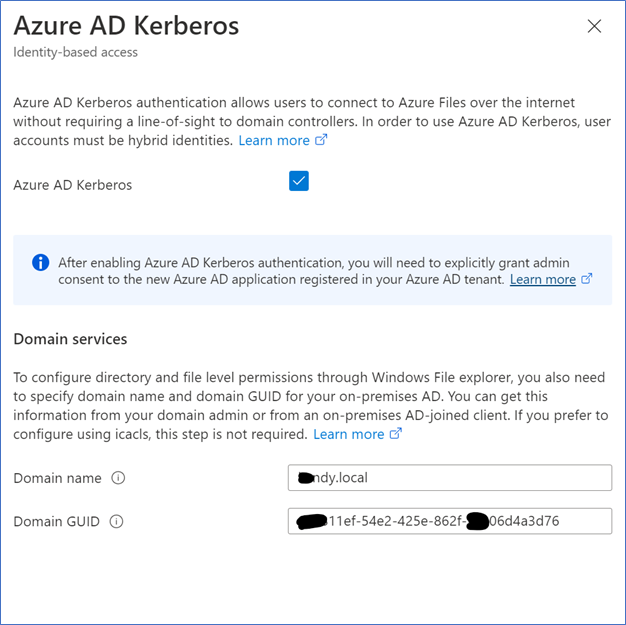
Task: Click external-link icon in admin consent banner
Action: click(586, 278)
